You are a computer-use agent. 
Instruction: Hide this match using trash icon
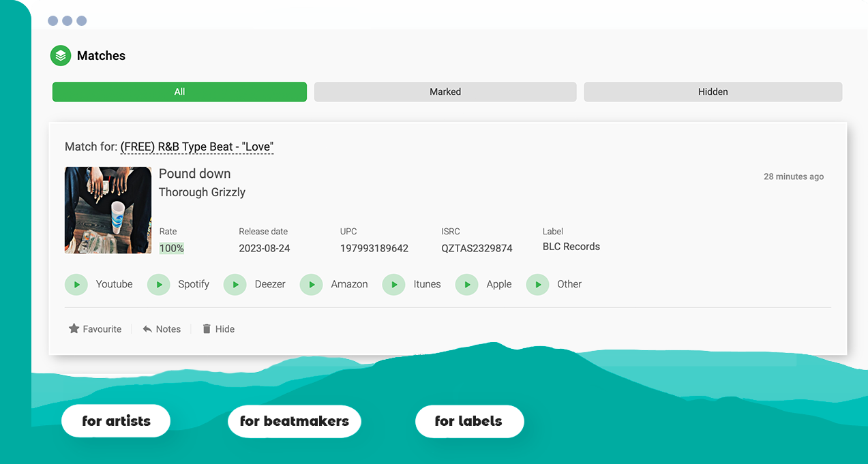pyautogui.click(x=218, y=329)
